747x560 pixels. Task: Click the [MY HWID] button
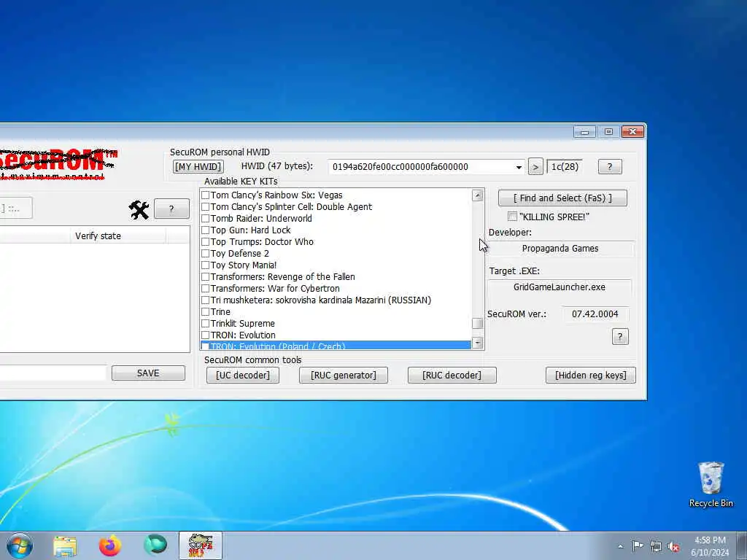click(198, 167)
